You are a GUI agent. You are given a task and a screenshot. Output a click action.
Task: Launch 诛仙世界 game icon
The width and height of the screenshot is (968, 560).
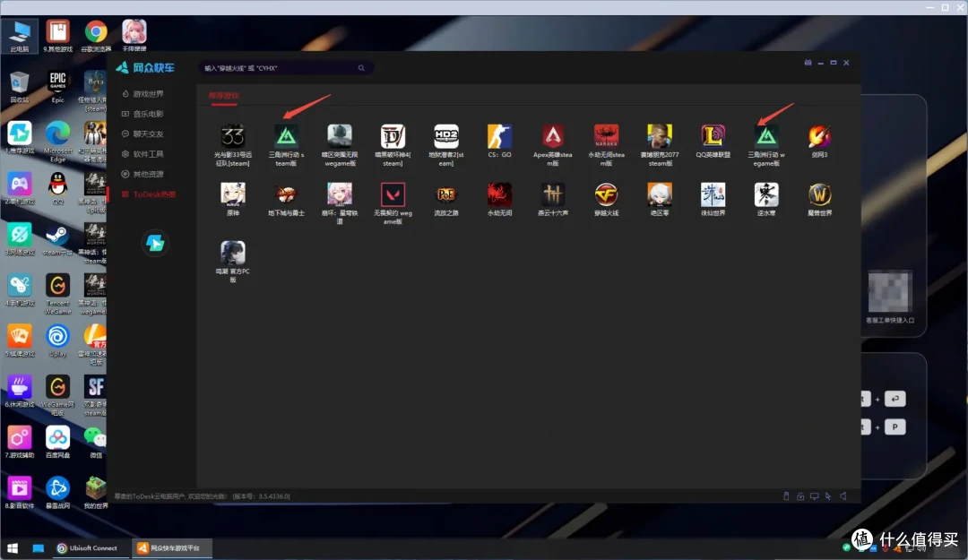(x=713, y=194)
